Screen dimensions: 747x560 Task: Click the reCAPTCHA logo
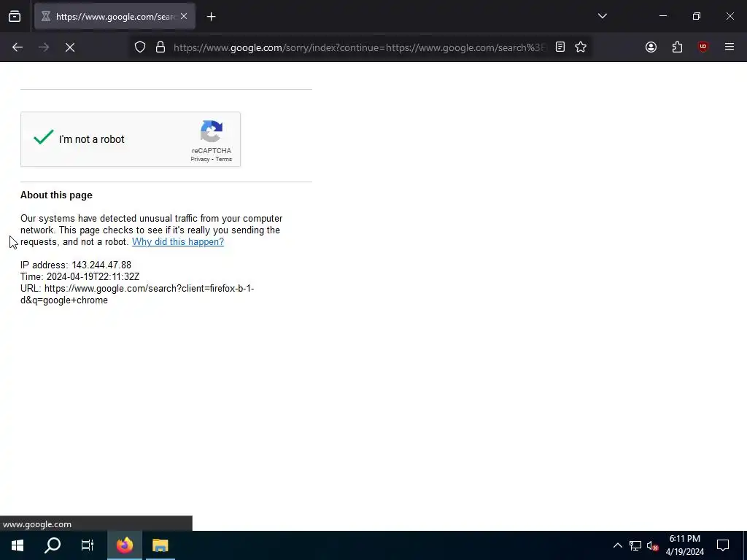point(212,131)
